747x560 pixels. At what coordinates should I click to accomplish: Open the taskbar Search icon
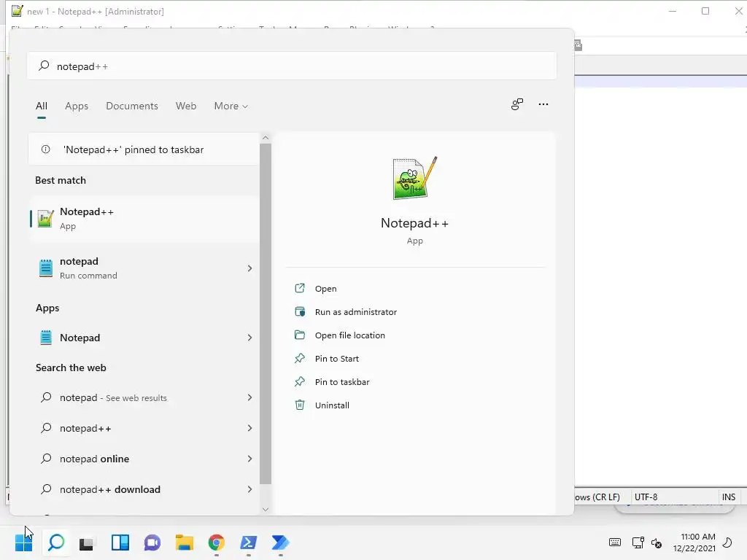pyautogui.click(x=56, y=542)
